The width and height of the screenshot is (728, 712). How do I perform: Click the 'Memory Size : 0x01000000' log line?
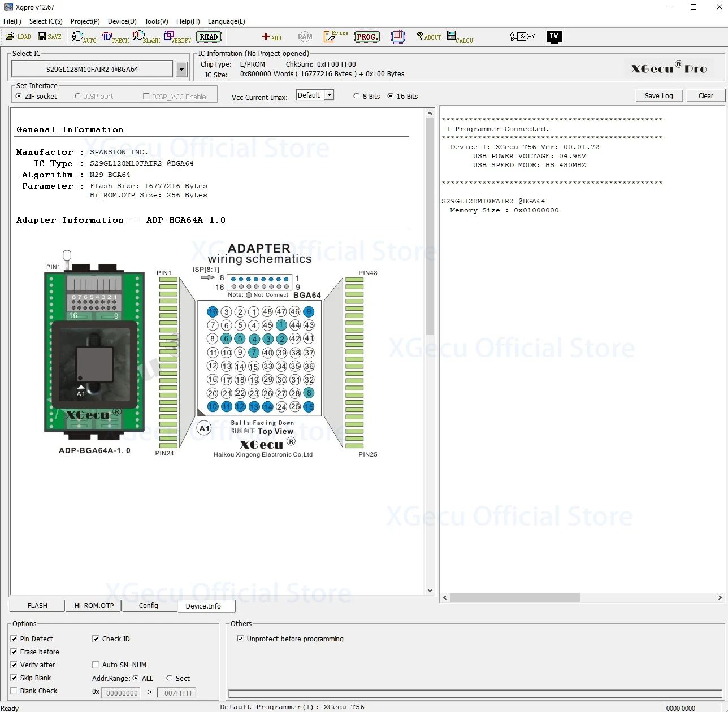504,210
